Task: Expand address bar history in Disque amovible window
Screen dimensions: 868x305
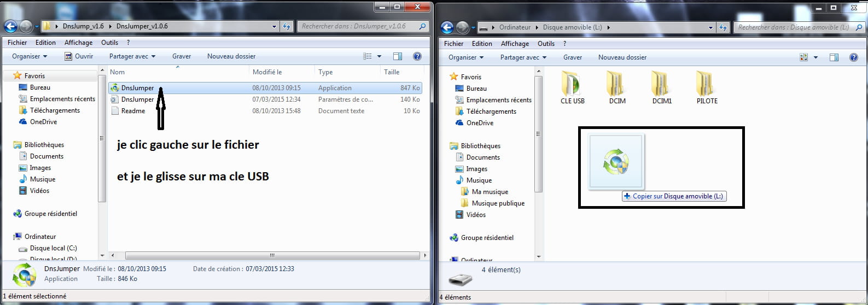Action: click(x=711, y=27)
